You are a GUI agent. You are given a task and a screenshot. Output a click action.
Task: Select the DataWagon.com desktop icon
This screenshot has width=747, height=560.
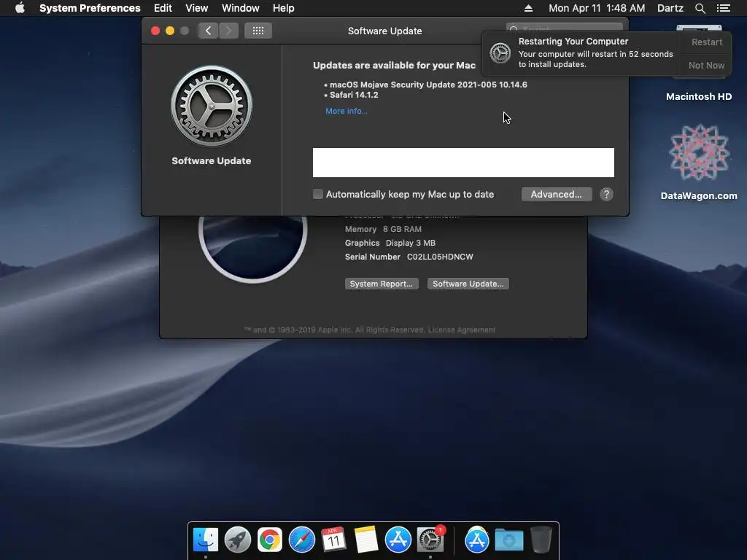tap(699, 152)
